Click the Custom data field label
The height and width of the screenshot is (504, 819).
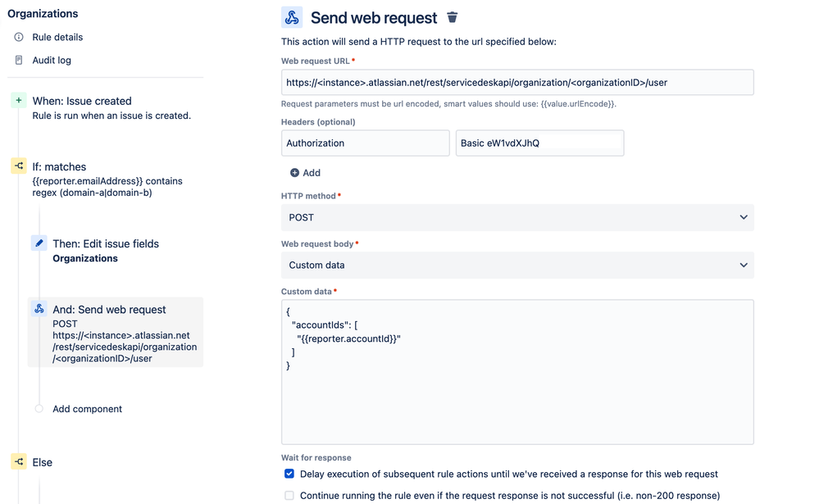click(306, 292)
